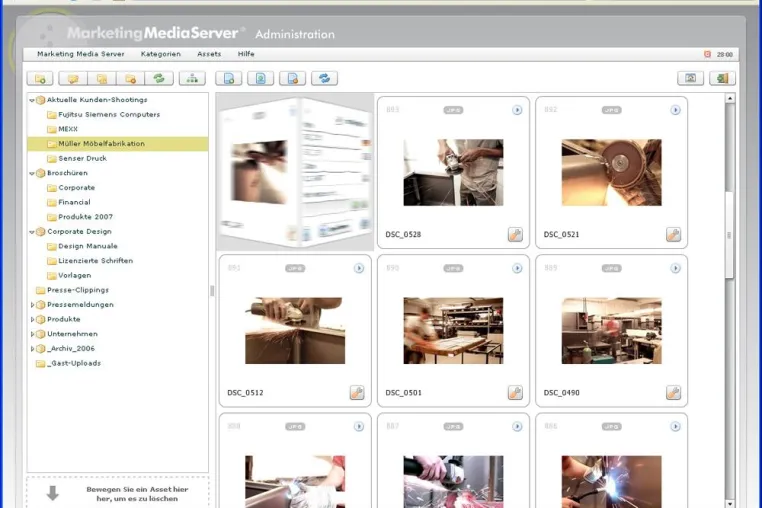This screenshot has width=762, height=508.
Task: Open the category hierarchy tree icon
Action: tap(192, 78)
